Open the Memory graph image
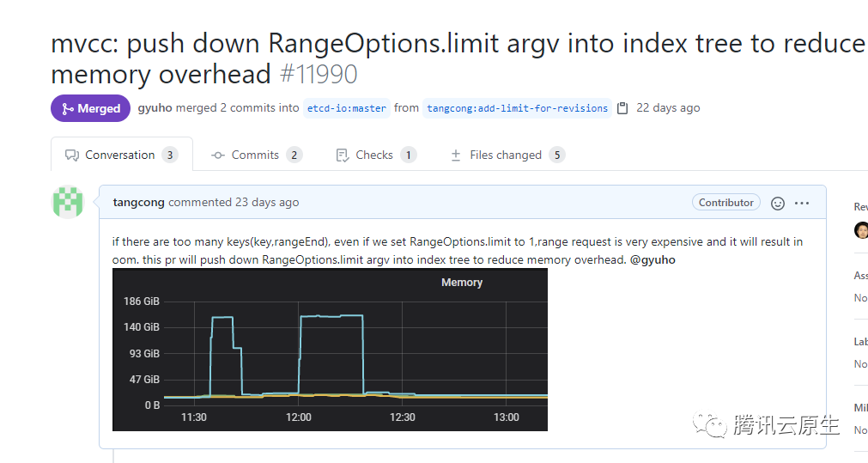 point(330,349)
